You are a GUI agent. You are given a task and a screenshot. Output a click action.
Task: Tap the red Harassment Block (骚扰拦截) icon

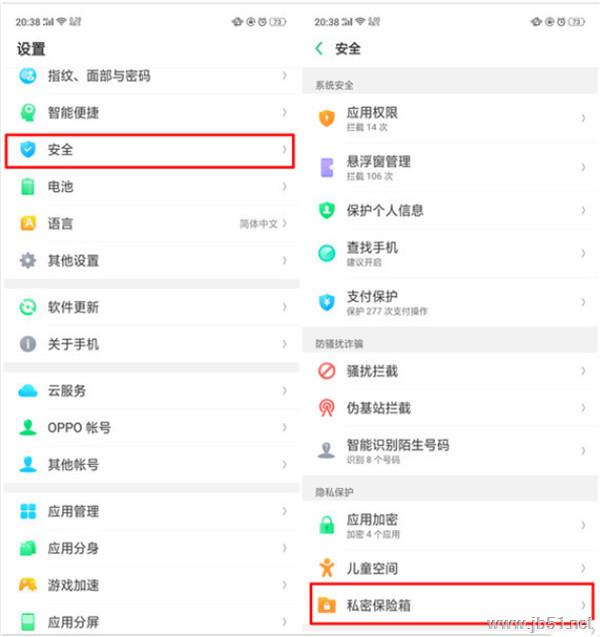click(326, 371)
